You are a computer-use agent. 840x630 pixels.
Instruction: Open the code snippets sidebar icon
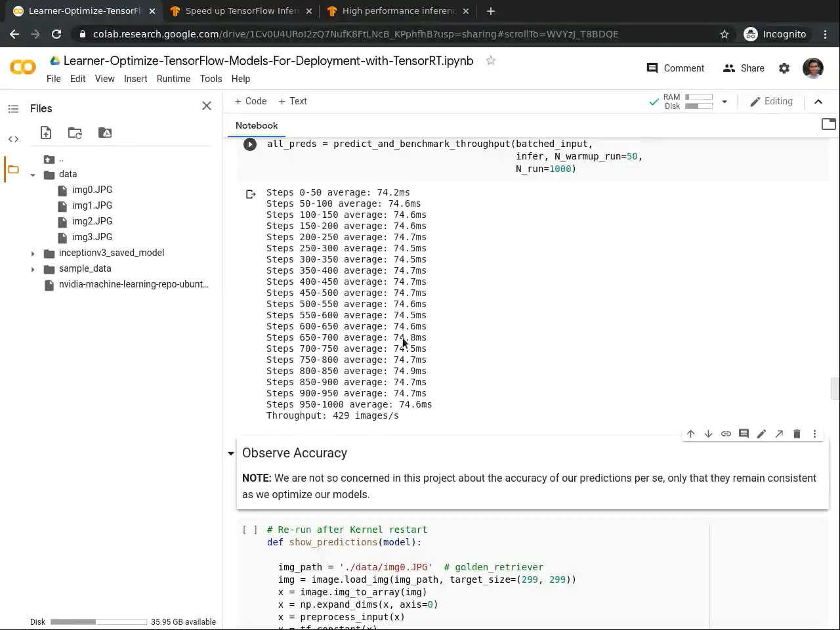tap(13, 139)
